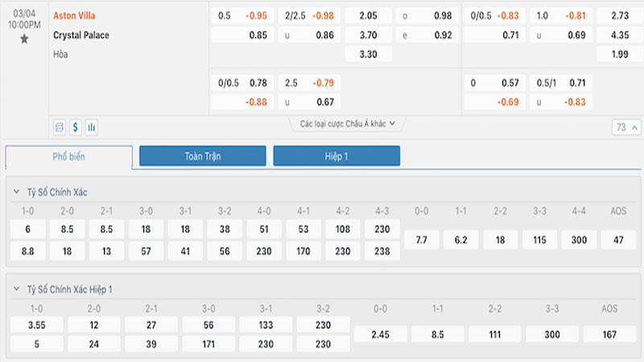This screenshot has width=644, height=362.
Task: Pick first-half draw odds 1.99
Action: (620, 54)
